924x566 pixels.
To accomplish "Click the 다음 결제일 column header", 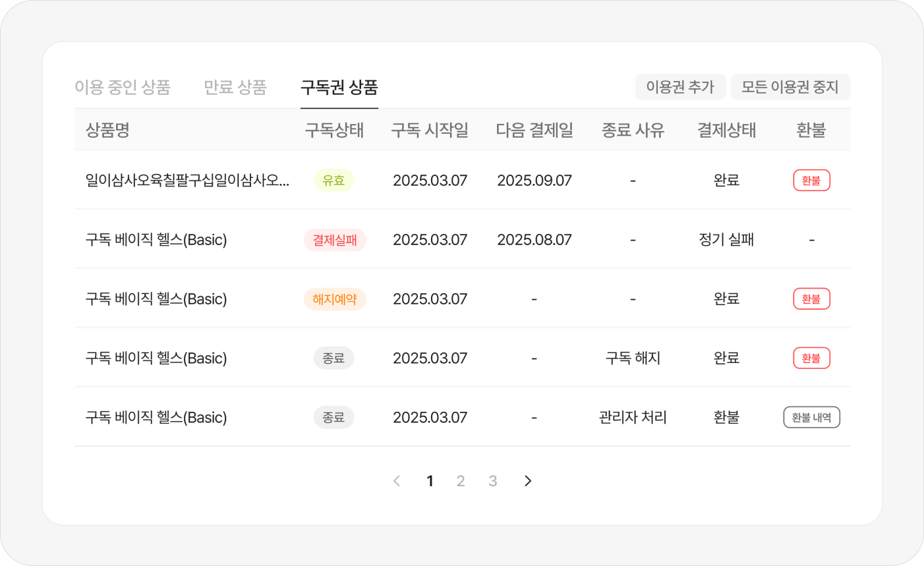I will (534, 130).
